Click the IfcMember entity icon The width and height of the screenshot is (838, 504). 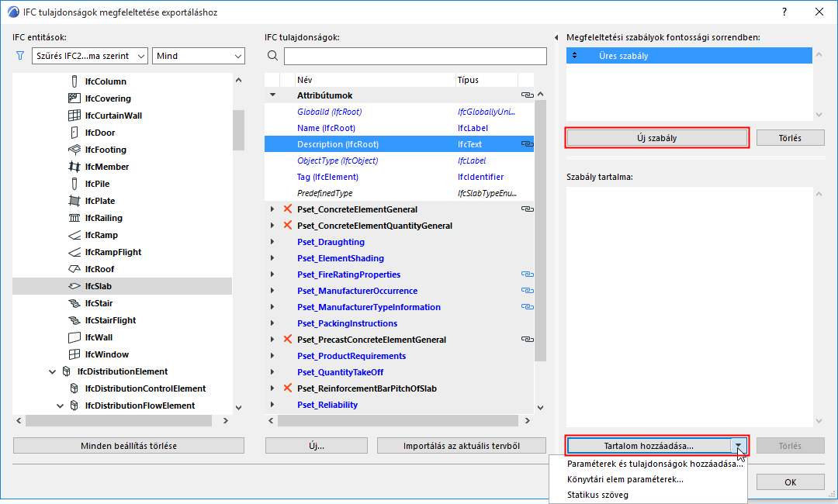tap(74, 167)
